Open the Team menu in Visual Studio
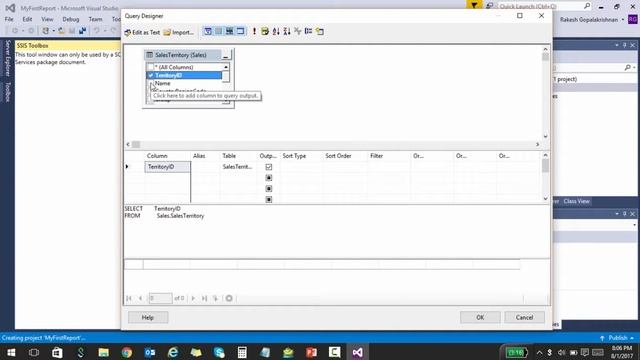 [95, 19]
